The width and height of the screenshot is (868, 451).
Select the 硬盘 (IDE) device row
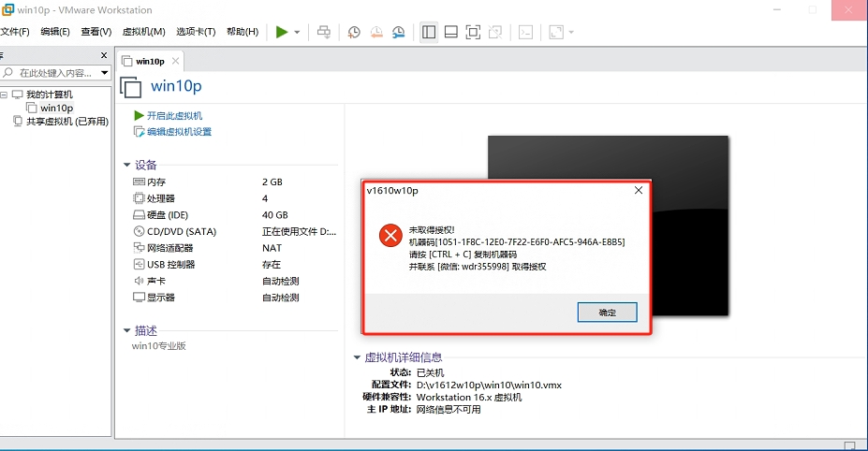pyautogui.click(x=235, y=214)
